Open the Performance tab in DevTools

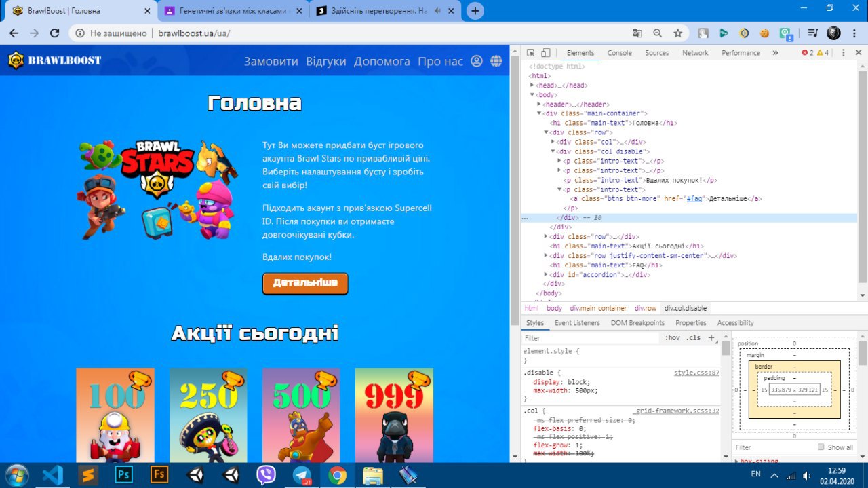(741, 53)
